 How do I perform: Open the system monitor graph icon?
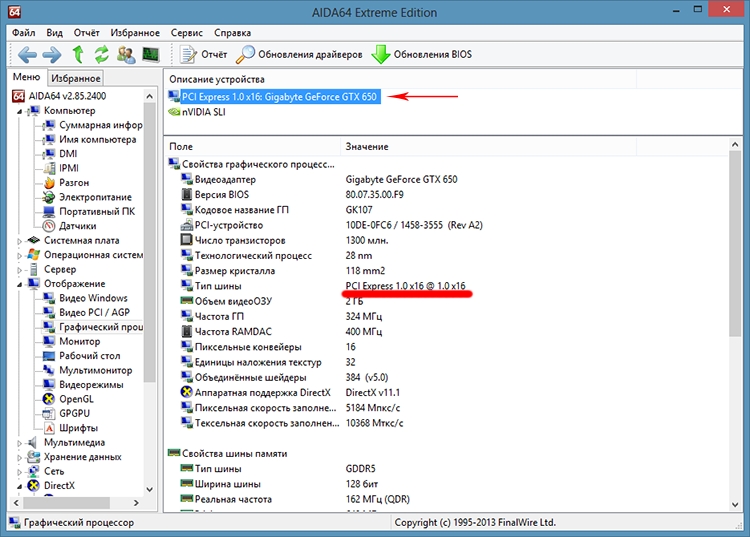(x=151, y=54)
